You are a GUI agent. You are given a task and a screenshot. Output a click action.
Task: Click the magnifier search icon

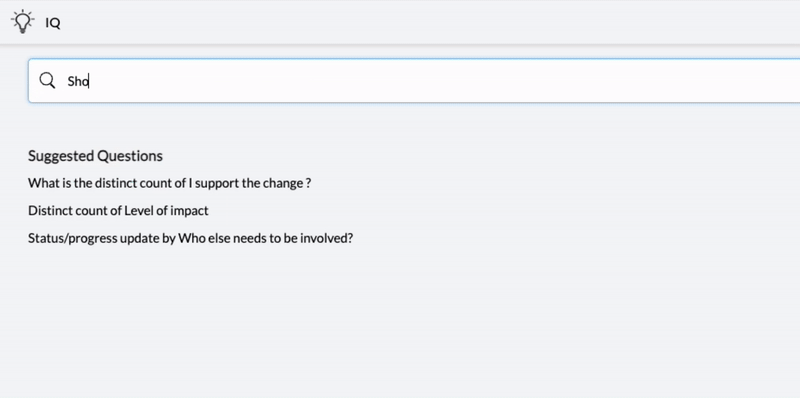click(47, 81)
